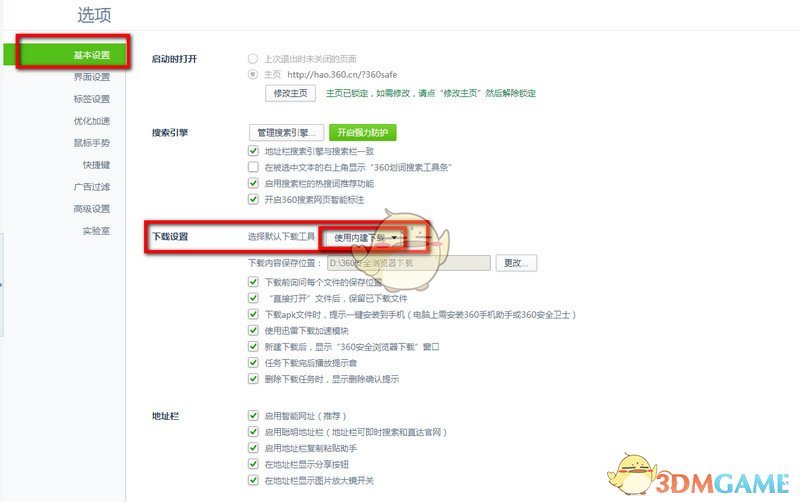Go to 广告过滤 settings
Screen dimensions: 800x502
(92, 187)
